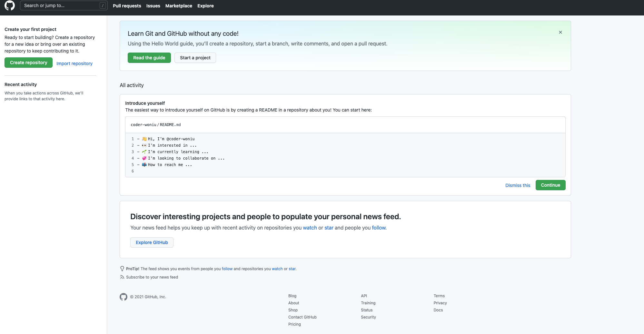Open the Contact GitHub footer link

pos(302,317)
